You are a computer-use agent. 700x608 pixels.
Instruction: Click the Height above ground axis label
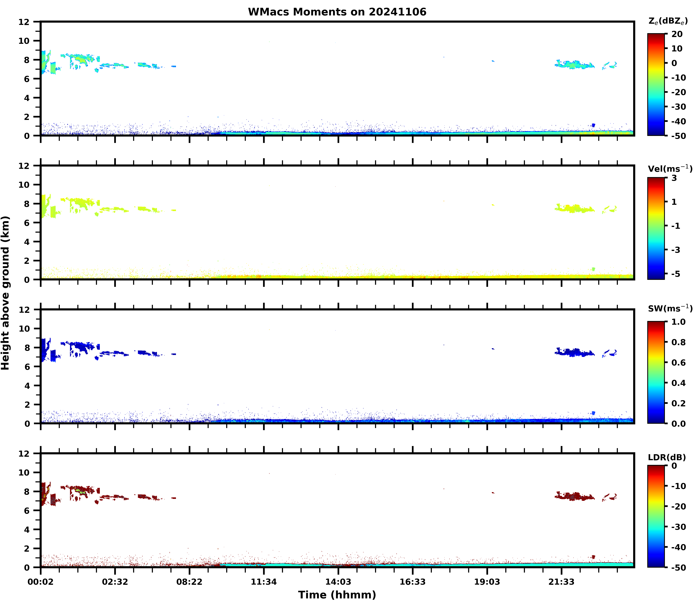click(6, 293)
